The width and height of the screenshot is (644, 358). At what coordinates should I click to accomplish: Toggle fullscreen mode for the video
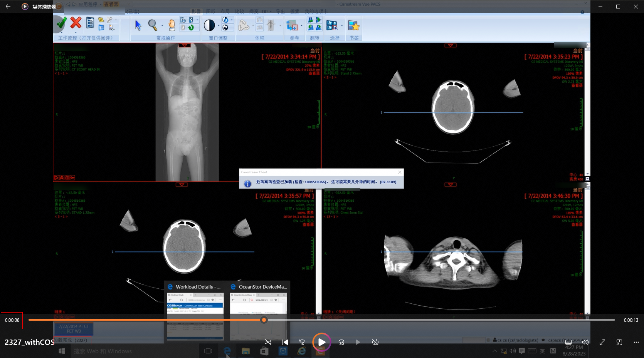602,342
